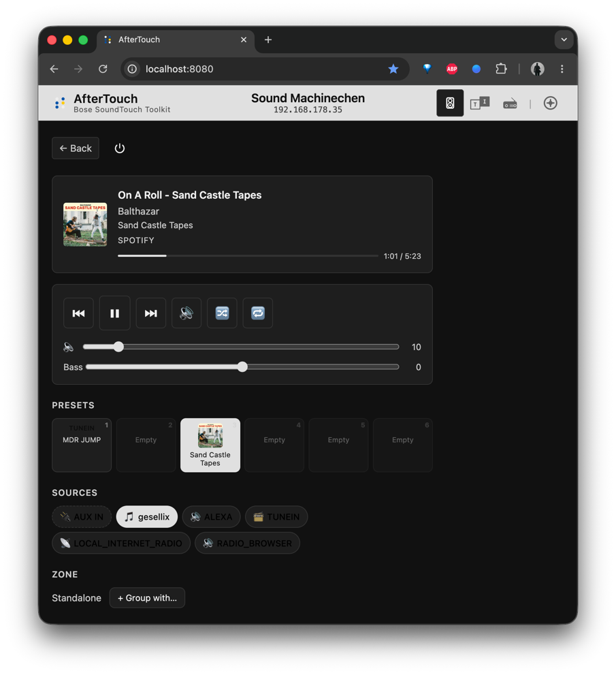This screenshot has height=675, width=616.
Task: Open a new browser tab
Action: (x=268, y=40)
